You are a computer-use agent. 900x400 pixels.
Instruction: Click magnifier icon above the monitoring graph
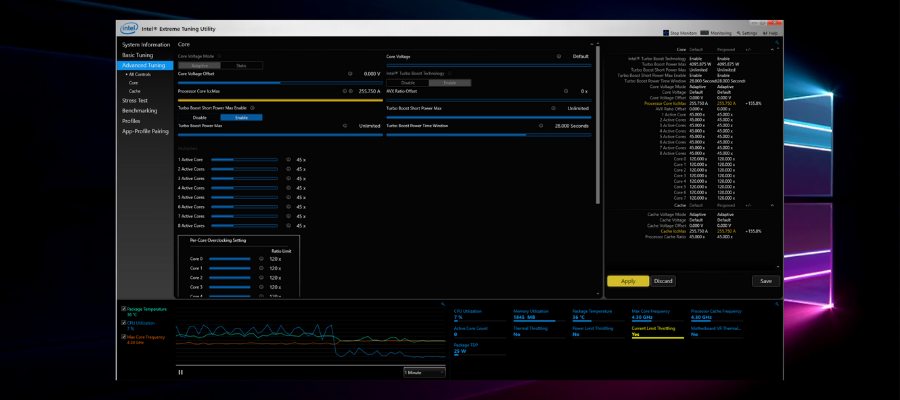443,304
